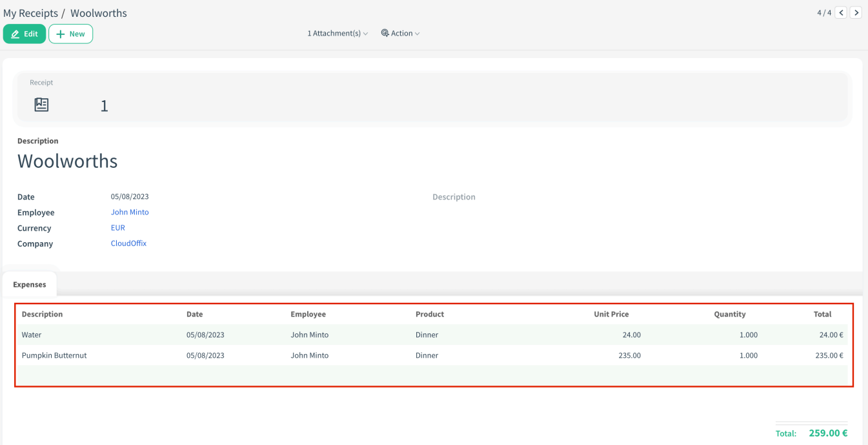Click the Receipt document icon
The height and width of the screenshot is (445, 868).
click(x=41, y=105)
